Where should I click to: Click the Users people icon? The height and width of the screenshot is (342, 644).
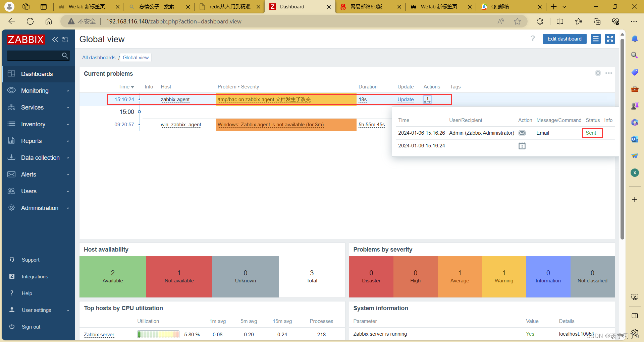11,191
